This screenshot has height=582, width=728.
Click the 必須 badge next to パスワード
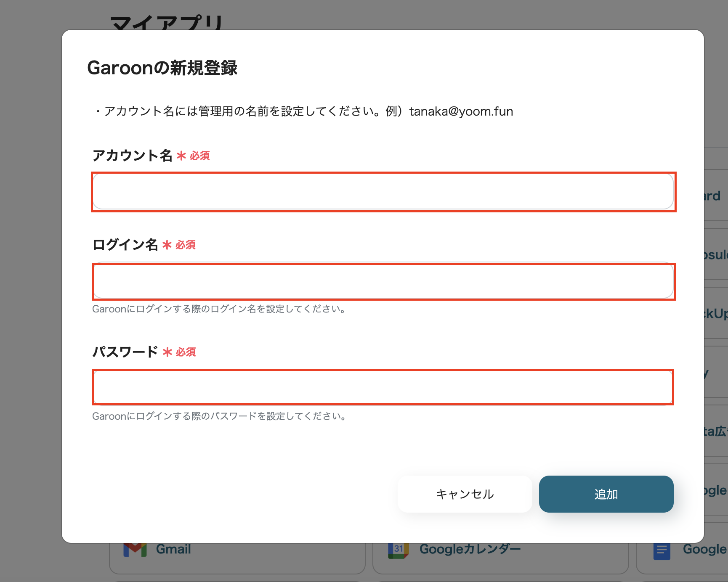pos(185,352)
